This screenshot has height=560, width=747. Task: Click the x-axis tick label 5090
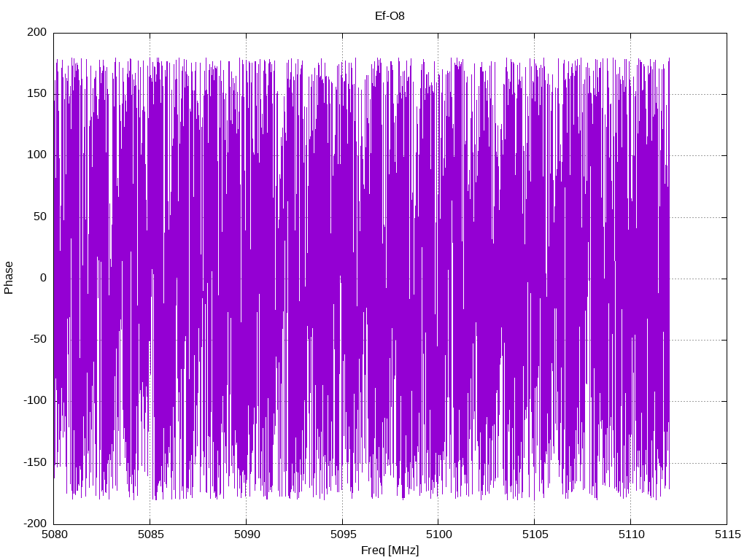247,534
